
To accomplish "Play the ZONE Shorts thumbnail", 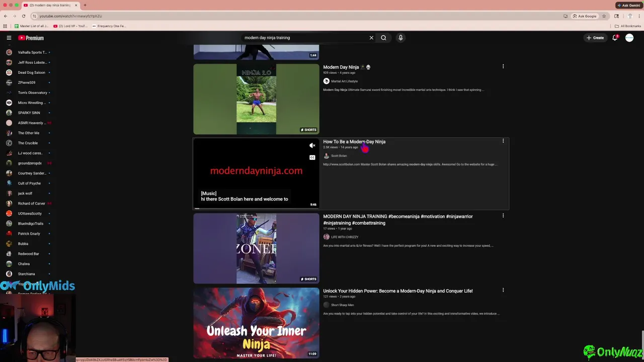I will tap(256, 248).
